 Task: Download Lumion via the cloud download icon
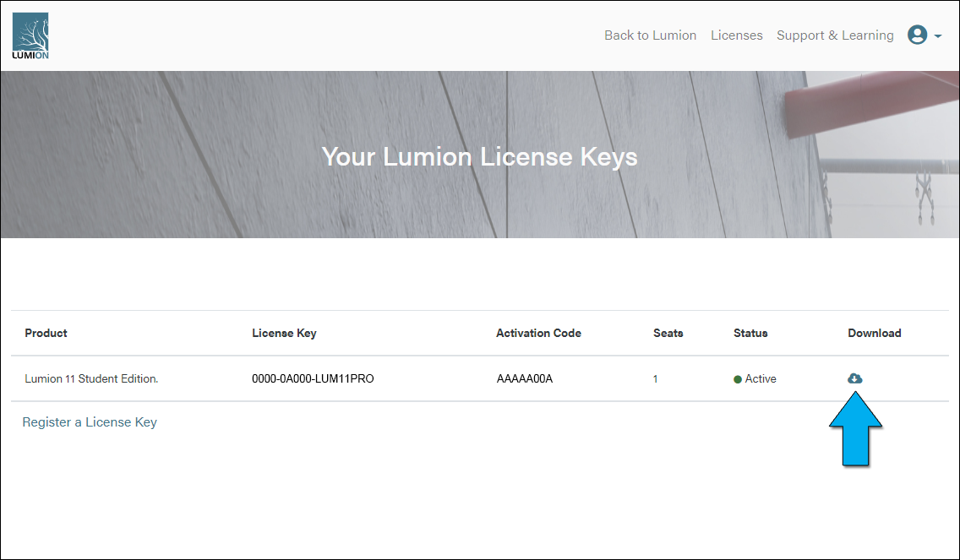click(854, 378)
